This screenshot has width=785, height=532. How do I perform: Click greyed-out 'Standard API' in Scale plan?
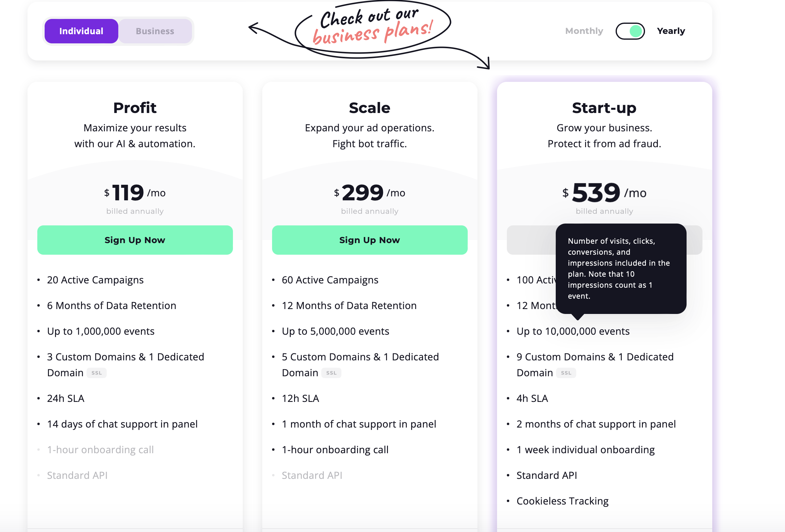coord(312,475)
